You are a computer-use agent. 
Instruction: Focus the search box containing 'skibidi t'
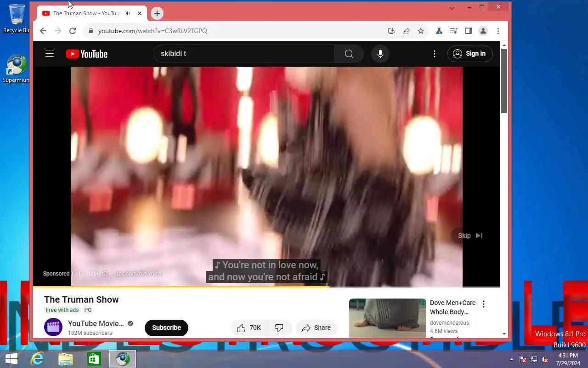click(x=244, y=54)
